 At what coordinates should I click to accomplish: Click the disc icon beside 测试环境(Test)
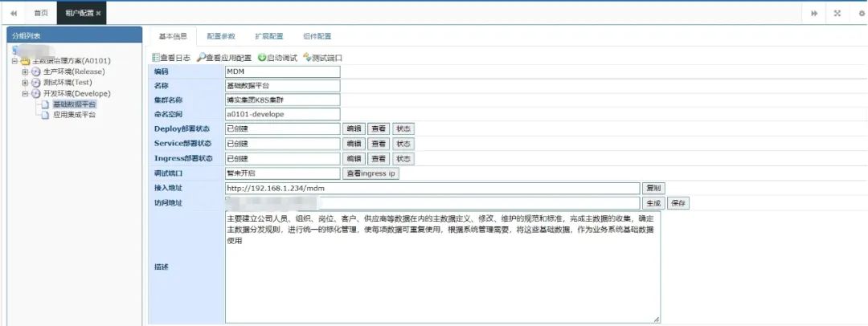click(x=36, y=83)
